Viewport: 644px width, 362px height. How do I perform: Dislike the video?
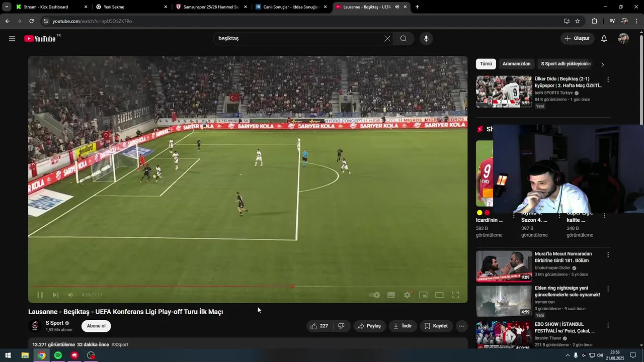pyautogui.click(x=341, y=326)
